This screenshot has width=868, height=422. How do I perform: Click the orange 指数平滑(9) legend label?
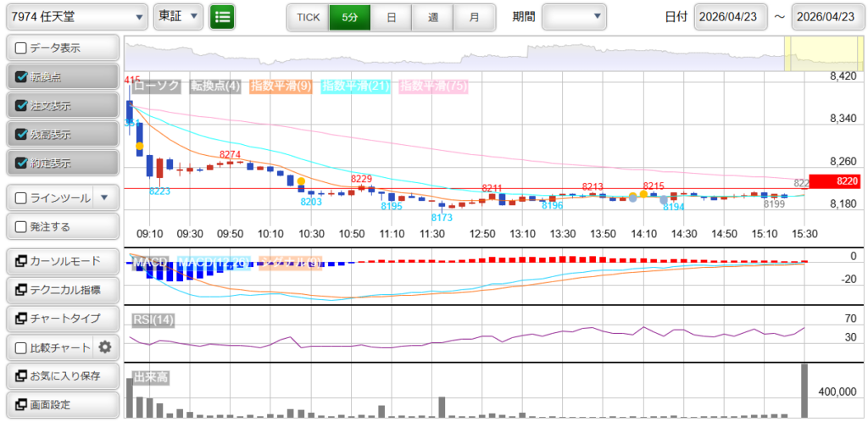[x=281, y=86]
